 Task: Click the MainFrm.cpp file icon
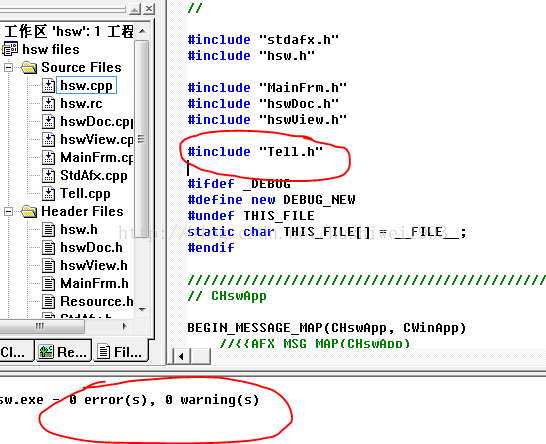(x=48, y=157)
